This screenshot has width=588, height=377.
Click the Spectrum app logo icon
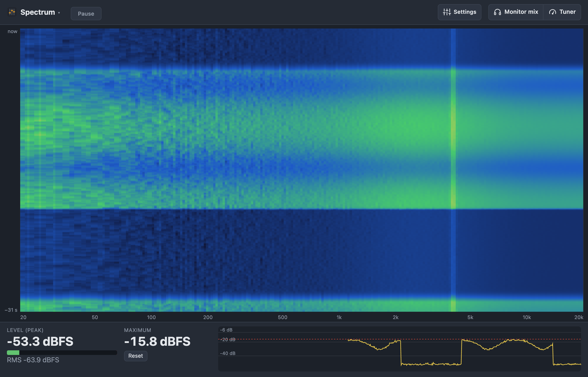(12, 12)
